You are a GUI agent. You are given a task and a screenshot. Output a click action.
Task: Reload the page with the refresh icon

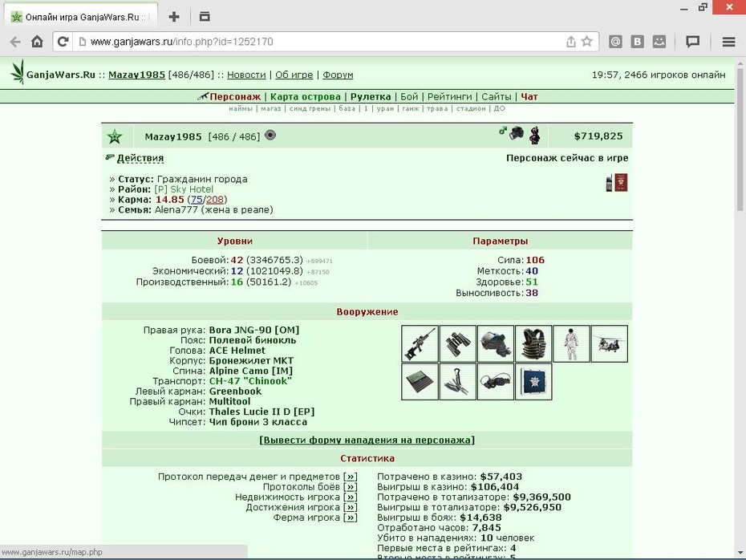click(63, 42)
